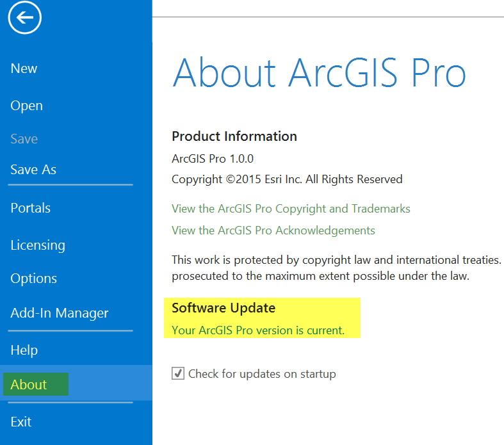The height and width of the screenshot is (445, 504).
Task: Click the highlighted About menu item
Action: point(29,384)
